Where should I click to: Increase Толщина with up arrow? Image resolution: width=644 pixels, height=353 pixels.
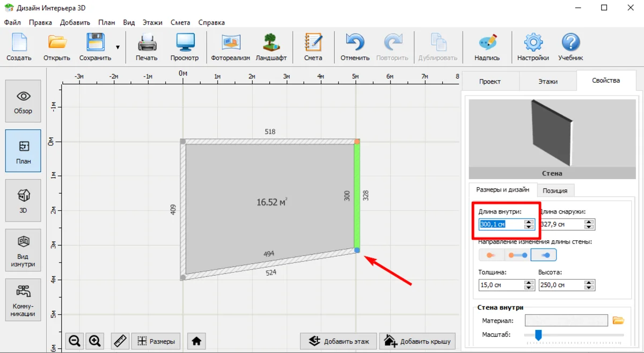coord(530,282)
